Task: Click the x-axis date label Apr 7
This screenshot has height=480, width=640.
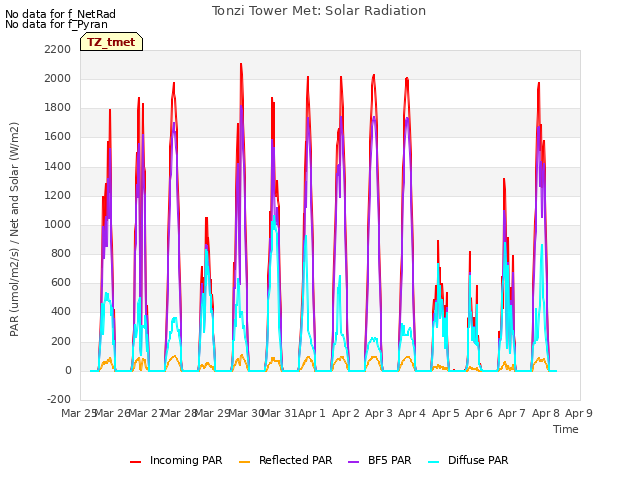Action: coord(512,413)
